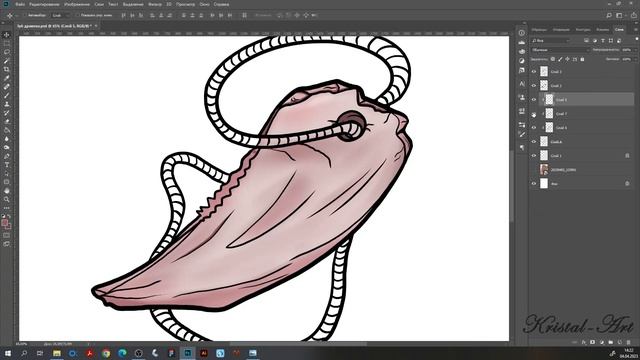Open the layer blend mode dropdown
This screenshot has width=640, height=360.
560,50
